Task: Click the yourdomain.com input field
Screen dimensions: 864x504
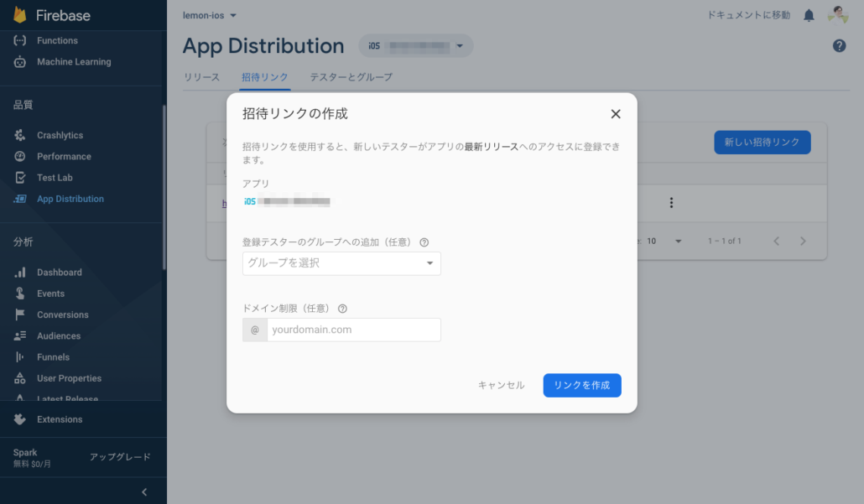Action: (353, 330)
